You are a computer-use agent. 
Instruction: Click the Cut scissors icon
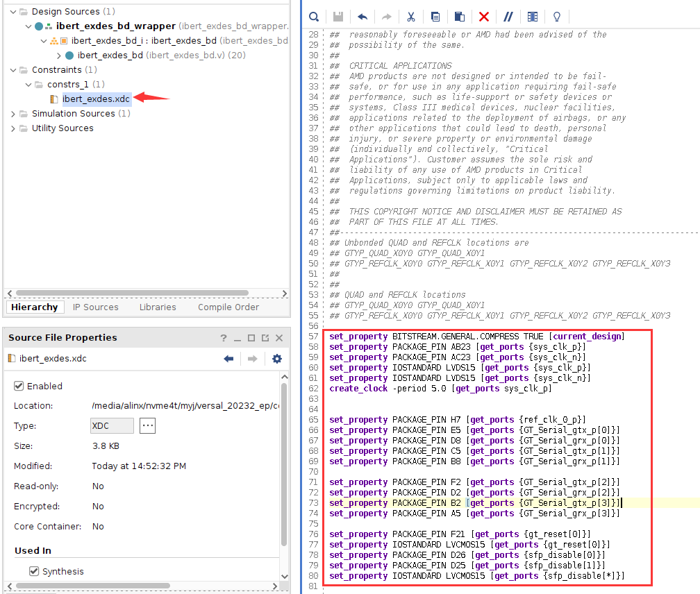pos(410,17)
